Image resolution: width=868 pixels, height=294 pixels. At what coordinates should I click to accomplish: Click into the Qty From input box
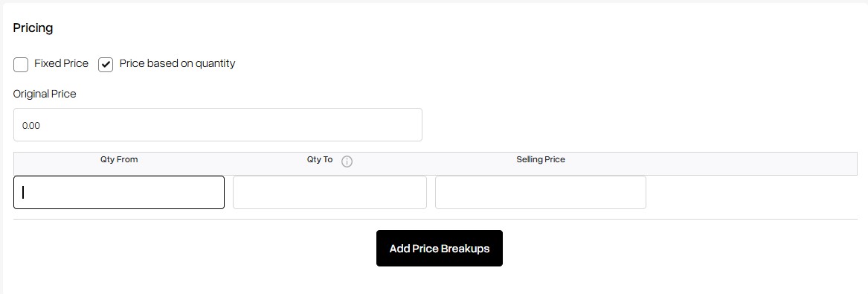click(119, 192)
